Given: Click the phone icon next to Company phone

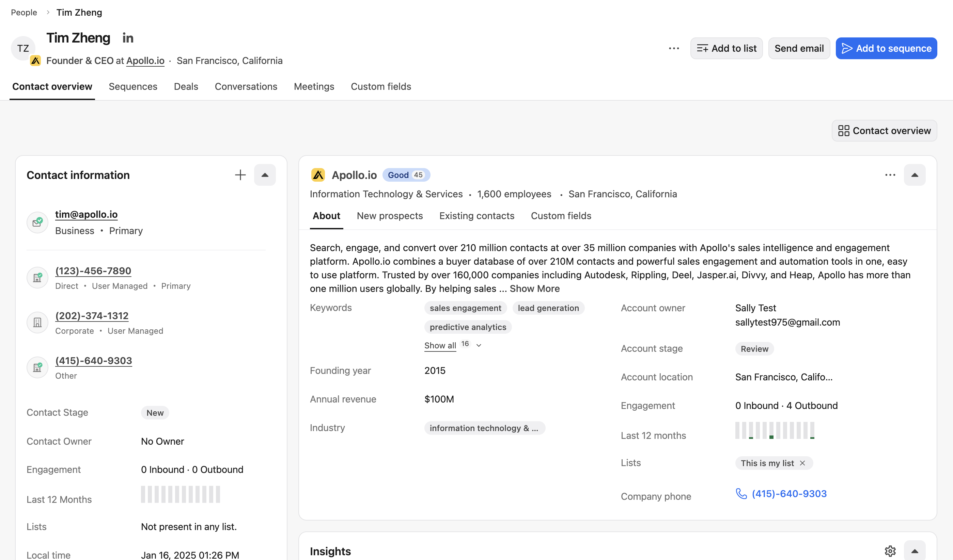Looking at the screenshot, I should point(741,494).
